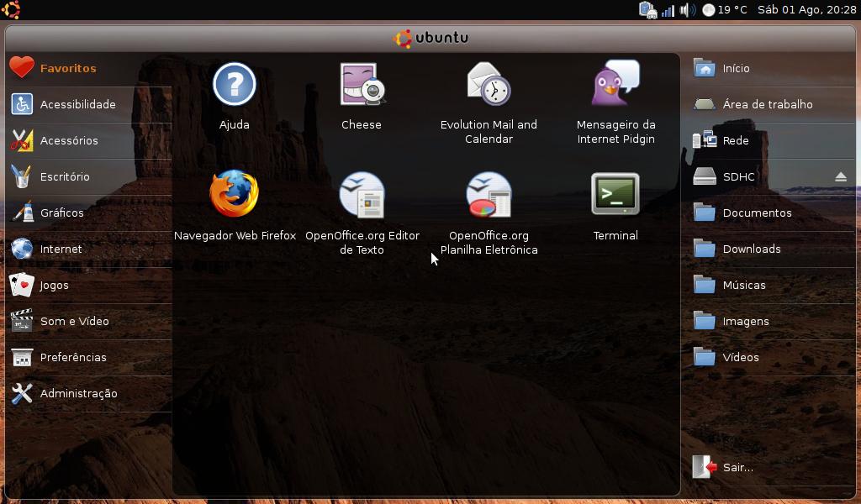
Task: Launch OpenOffice.org Editor de Texto
Action: (362, 213)
